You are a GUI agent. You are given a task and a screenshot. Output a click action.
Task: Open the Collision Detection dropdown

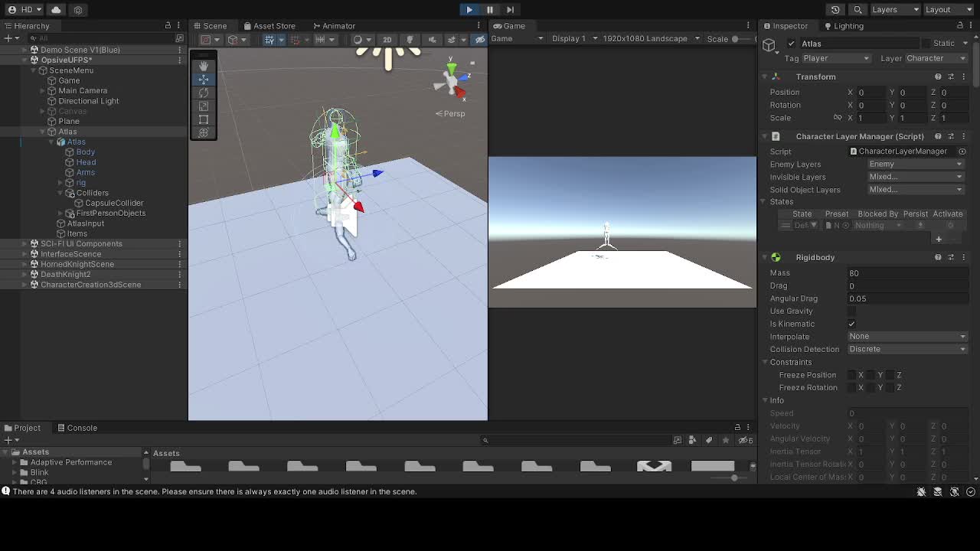tap(907, 349)
